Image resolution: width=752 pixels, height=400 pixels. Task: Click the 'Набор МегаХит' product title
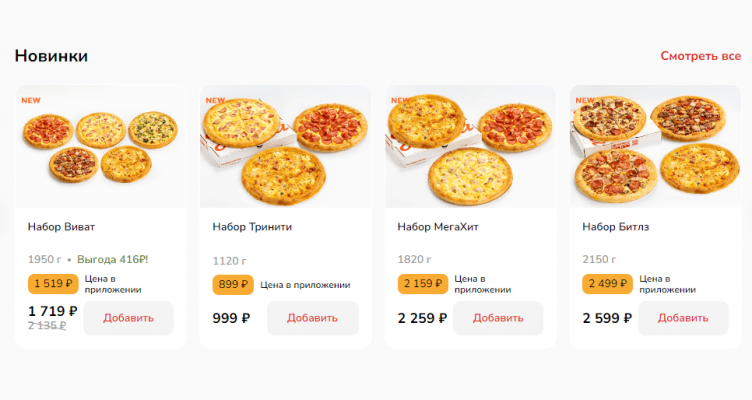click(438, 226)
